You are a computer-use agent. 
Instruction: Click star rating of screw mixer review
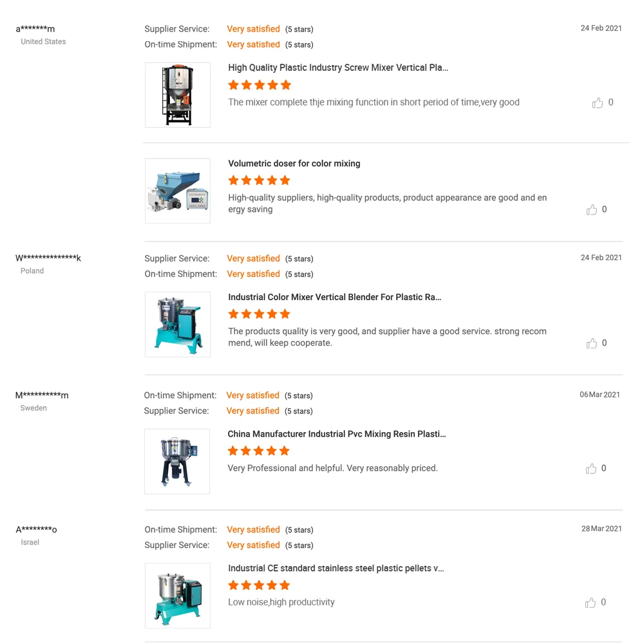260,85
